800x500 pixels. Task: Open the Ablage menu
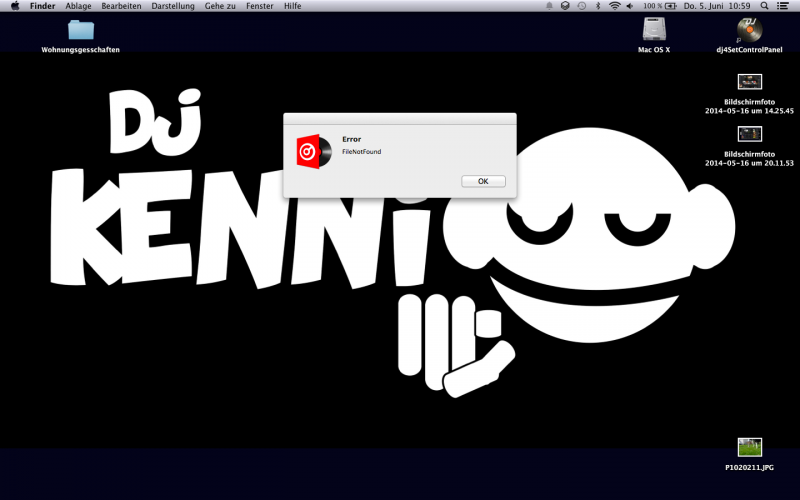click(78, 6)
